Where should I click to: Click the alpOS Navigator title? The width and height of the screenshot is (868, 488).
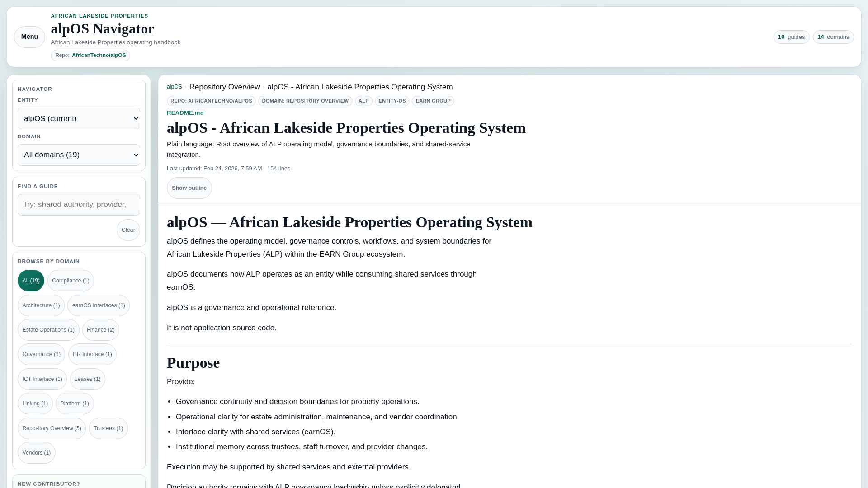(x=103, y=28)
